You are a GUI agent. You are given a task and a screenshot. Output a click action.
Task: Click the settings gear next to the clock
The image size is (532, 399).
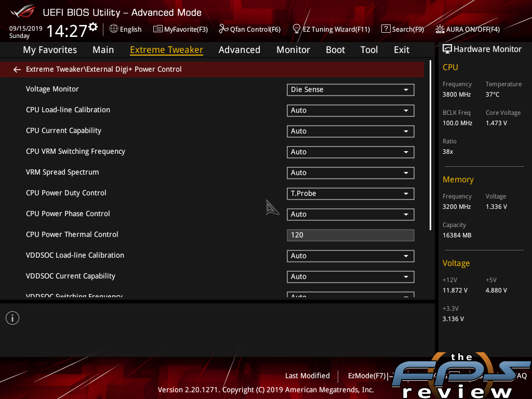(x=93, y=27)
